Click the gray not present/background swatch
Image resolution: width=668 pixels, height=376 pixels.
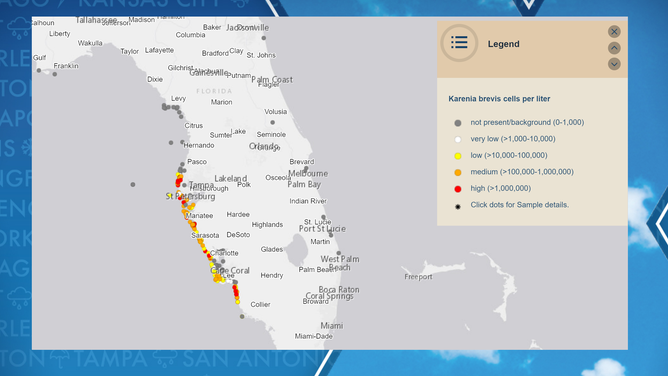point(458,123)
